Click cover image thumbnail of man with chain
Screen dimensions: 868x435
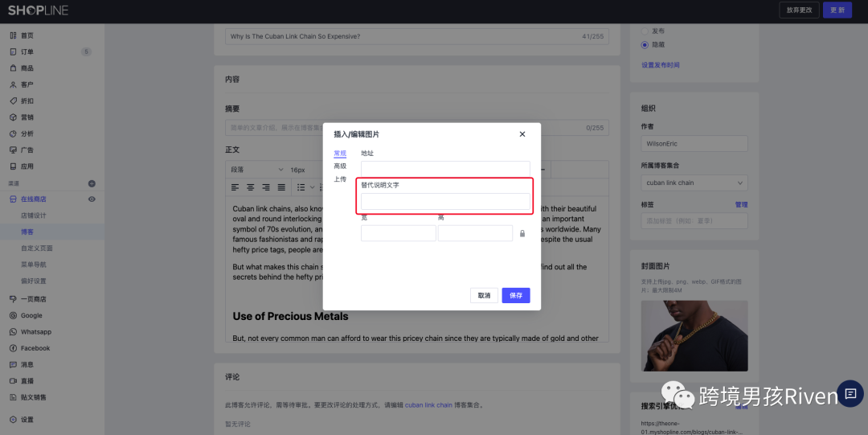tap(694, 336)
